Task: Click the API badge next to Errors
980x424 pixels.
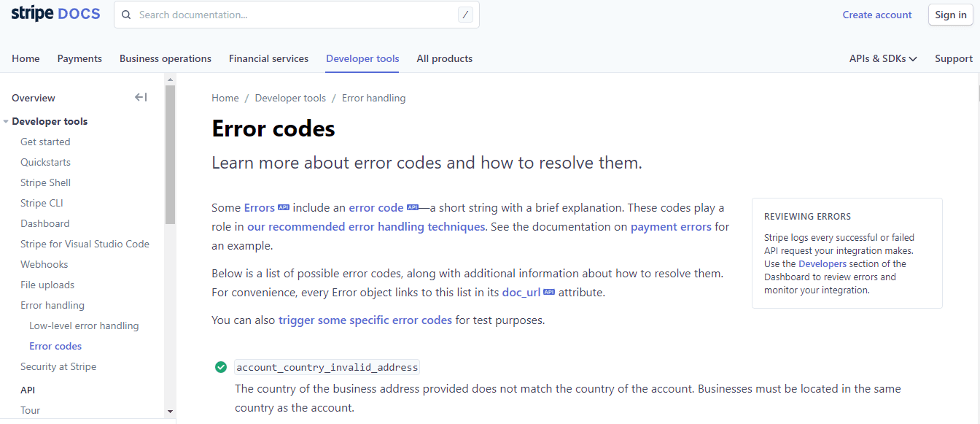Action: (284, 208)
